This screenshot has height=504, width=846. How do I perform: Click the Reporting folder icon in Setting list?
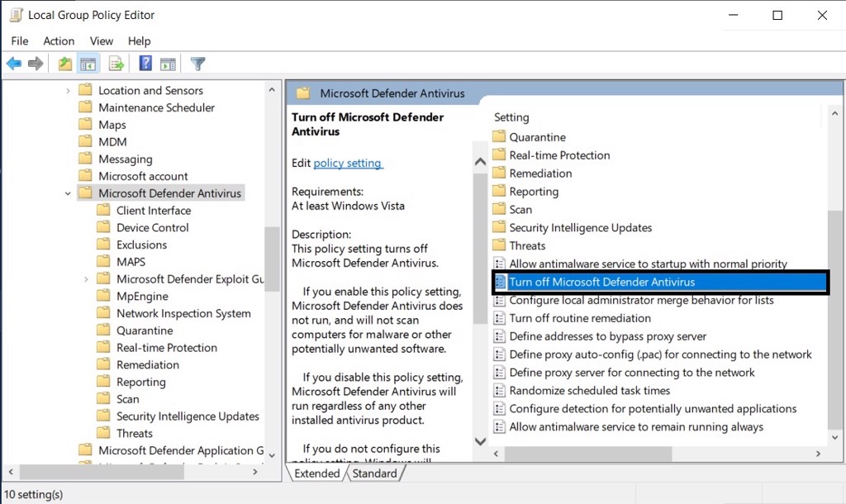coord(500,191)
